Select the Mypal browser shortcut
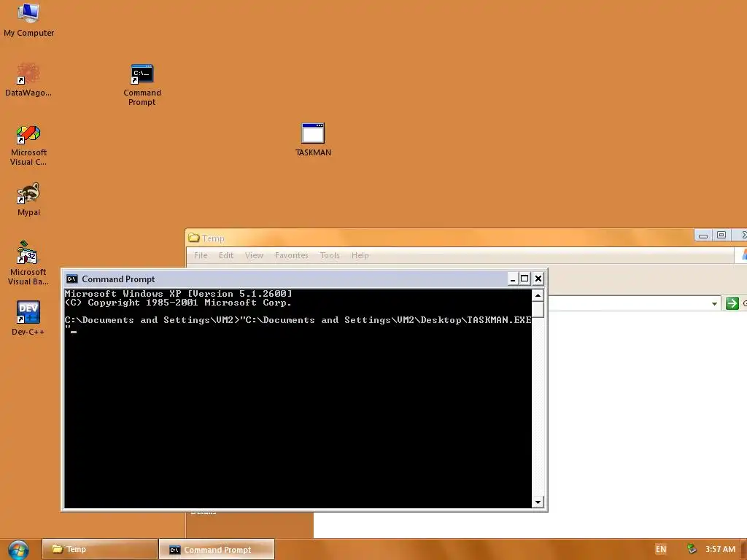Screen dimensions: 747x560 coord(28,200)
